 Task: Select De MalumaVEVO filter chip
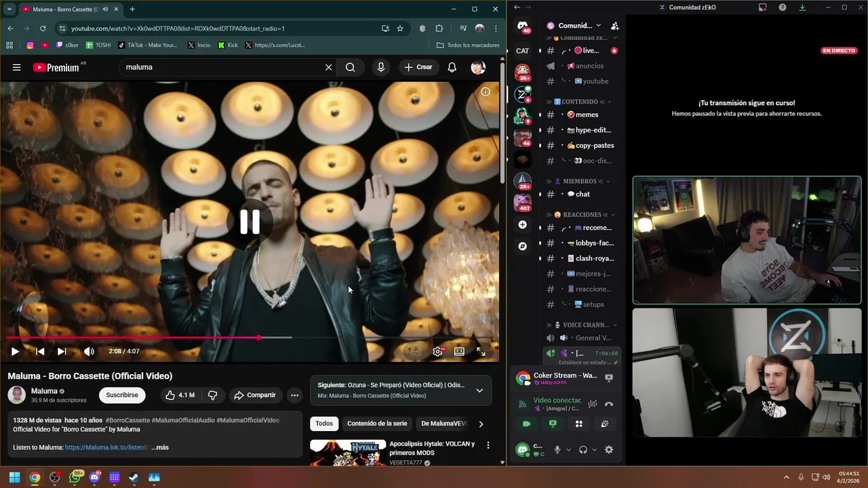(x=444, y=424)
